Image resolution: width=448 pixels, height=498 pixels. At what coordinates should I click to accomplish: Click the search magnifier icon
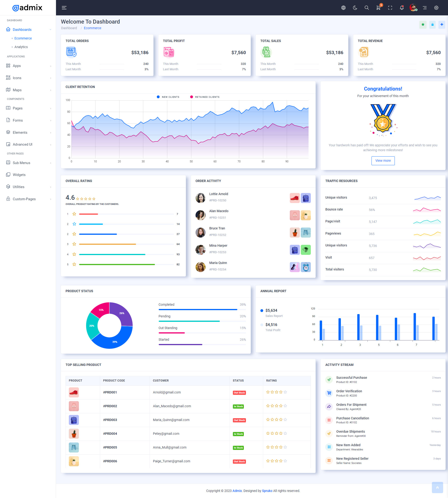coord(367,8)
